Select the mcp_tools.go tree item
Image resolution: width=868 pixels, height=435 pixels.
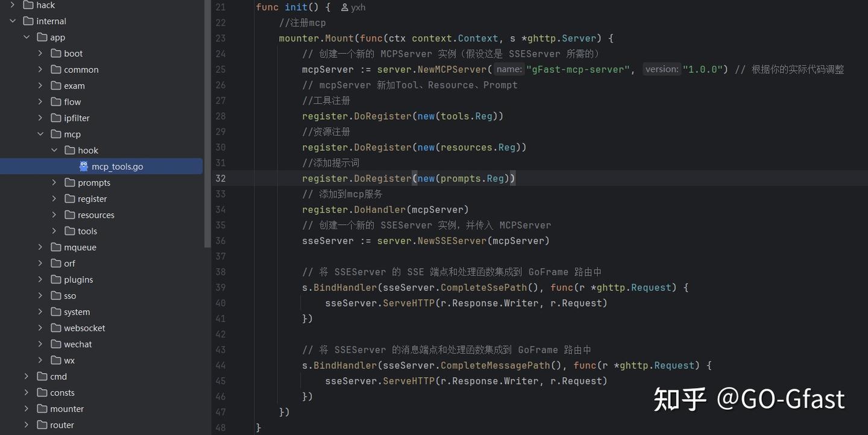[118, 166]
